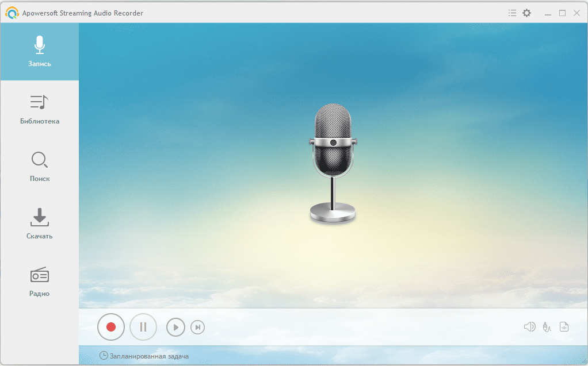Open the Запись recording tab
Image resolution: width=588 pixels, height=366 pixels.
(x=39, y=52)
